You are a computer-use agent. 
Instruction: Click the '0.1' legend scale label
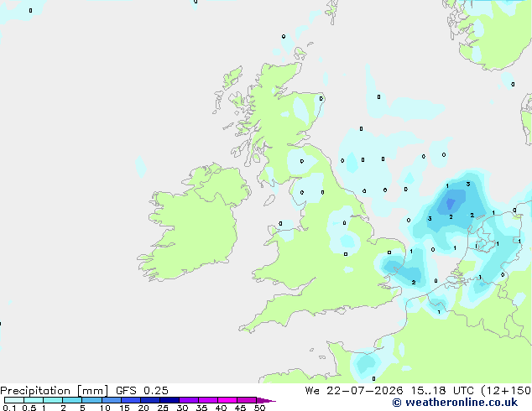(9, 408)
